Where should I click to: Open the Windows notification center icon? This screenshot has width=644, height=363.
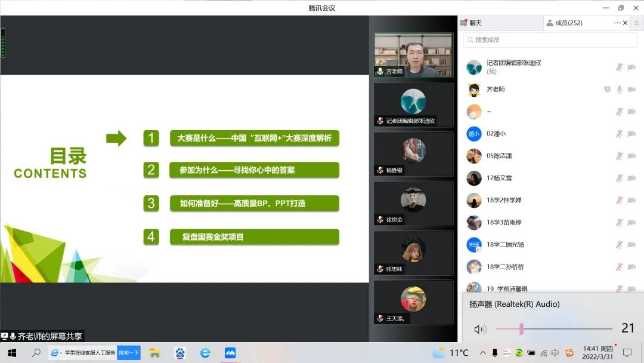point(627,353)
